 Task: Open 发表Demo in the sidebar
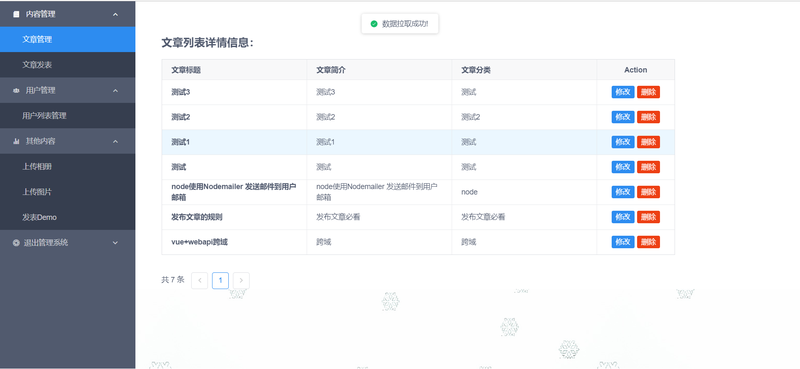[x=67, y=217]
